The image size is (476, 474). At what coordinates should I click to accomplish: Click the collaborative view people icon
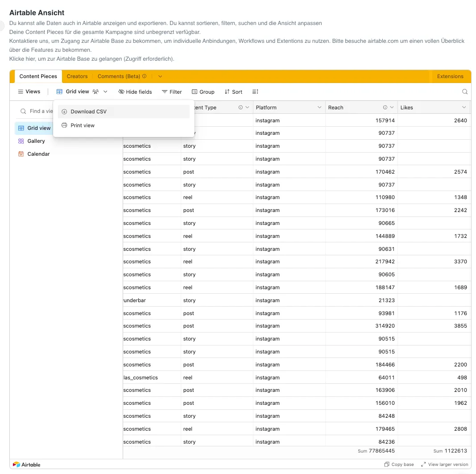[x=95, y=91]
